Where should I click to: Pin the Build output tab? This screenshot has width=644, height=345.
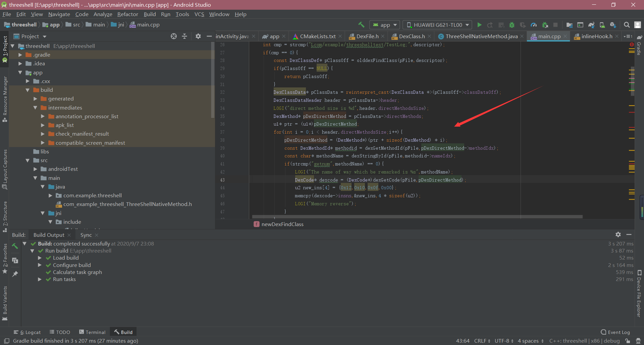[15, 274]
